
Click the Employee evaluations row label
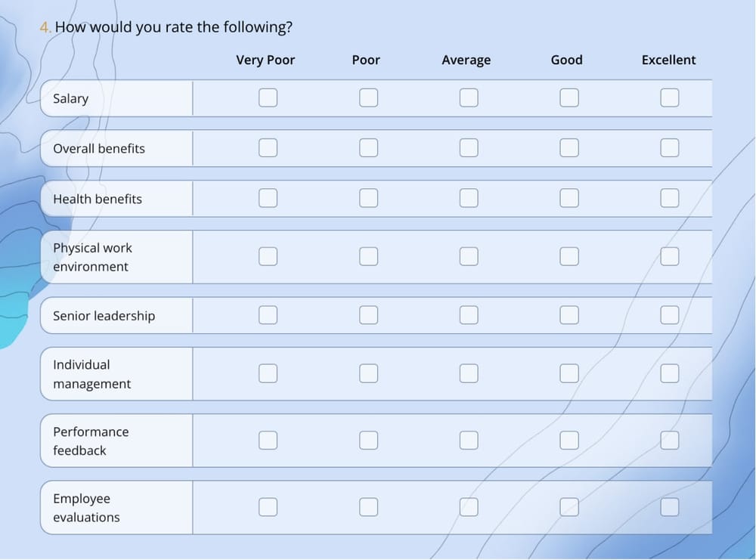86,508
